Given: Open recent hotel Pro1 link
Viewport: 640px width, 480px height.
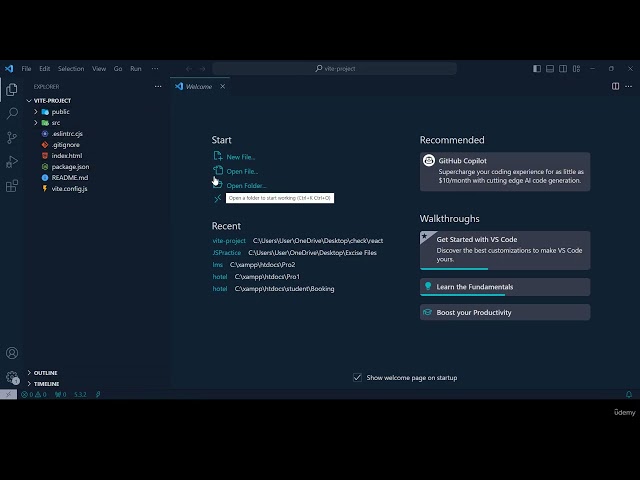Looking at the screenshot, I should (220, 277).
